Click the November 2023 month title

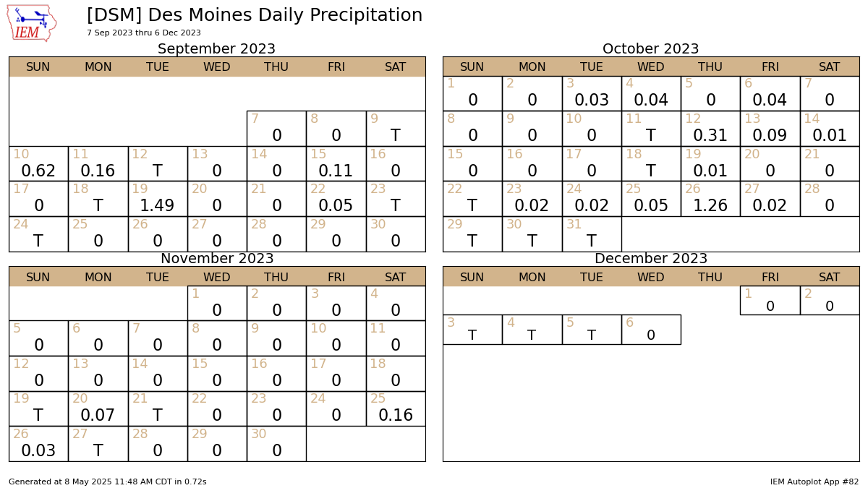(x=217, y=259)
